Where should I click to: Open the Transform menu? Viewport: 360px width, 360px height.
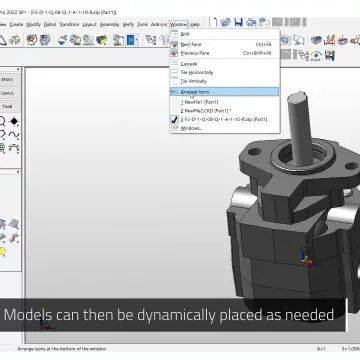[x=69, y=25]
